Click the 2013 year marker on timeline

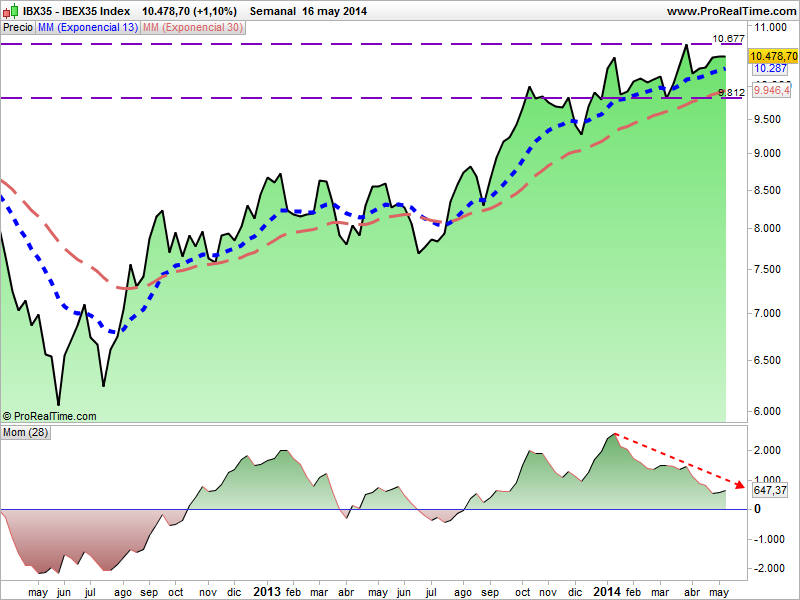(265, 591)
